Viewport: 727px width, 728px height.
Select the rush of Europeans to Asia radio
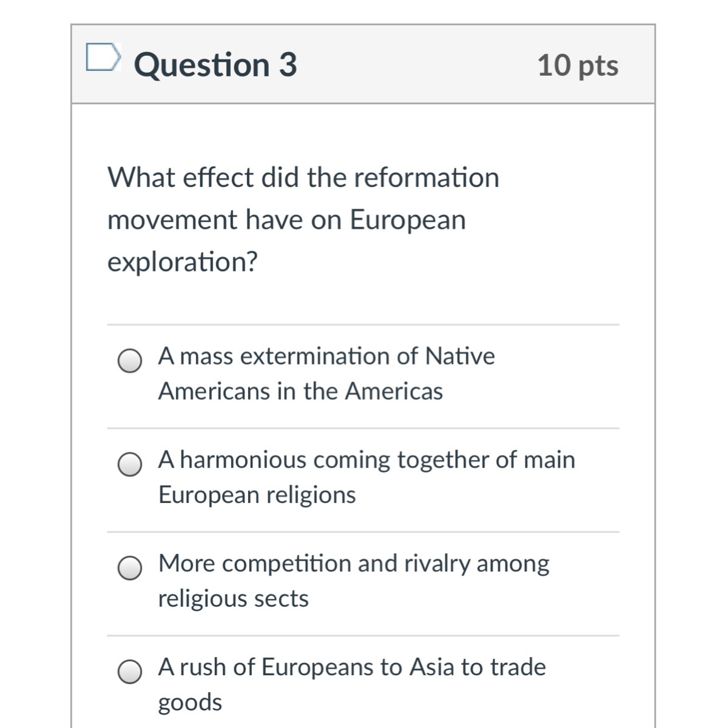pyautogui.click(x=130, y=672)
